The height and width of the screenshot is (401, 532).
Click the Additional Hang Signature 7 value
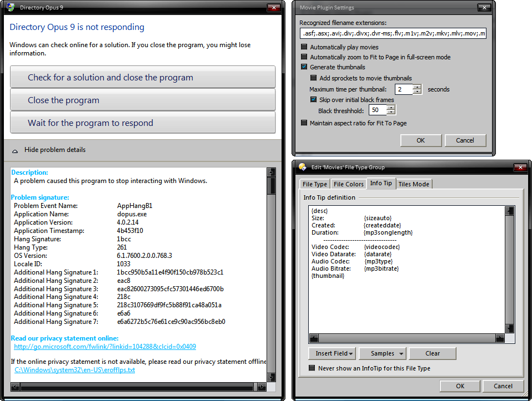(x=171, y=321)
